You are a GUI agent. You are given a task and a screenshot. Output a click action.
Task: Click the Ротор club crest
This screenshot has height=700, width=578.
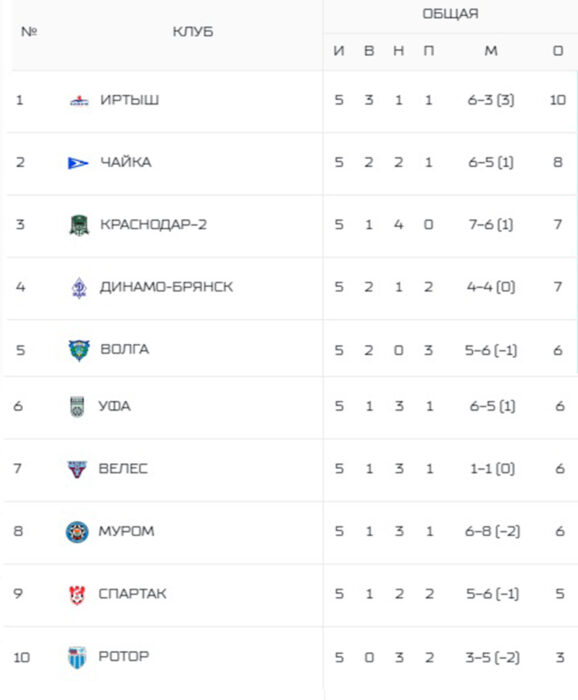(x=77, y=657)
